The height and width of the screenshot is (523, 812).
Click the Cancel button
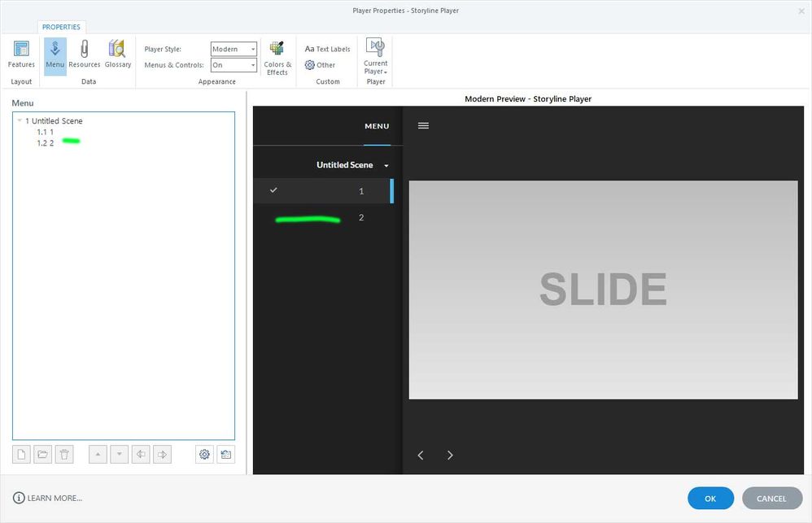(x=771, y=499)
